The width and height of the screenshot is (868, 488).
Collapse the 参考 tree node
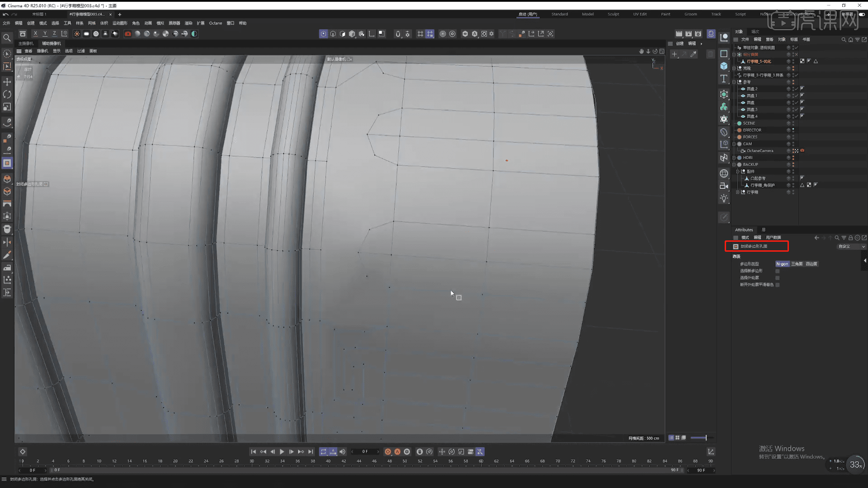[x=734, y=82]
